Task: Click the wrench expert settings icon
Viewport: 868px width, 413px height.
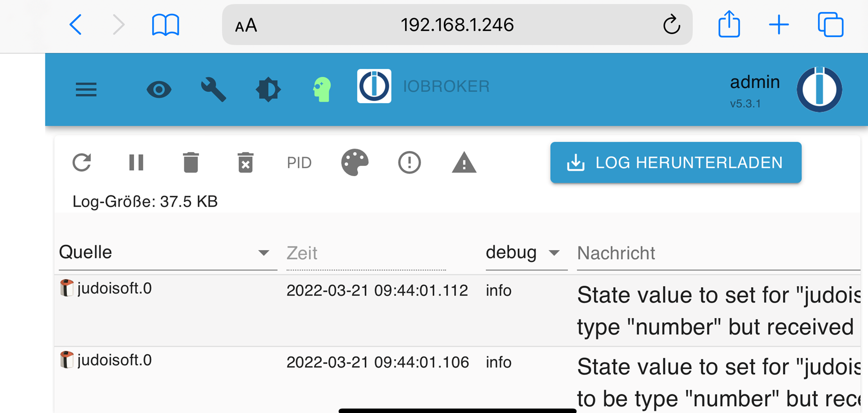Action: 213,90
